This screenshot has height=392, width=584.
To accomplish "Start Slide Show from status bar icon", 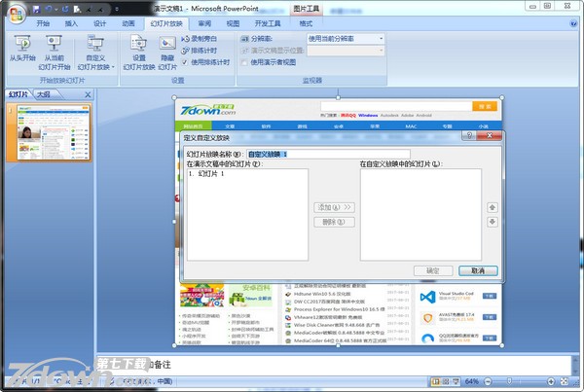I will point(456,381).
